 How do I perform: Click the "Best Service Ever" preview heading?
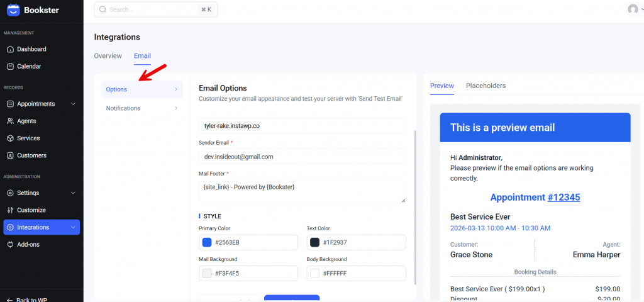point(480,216)
